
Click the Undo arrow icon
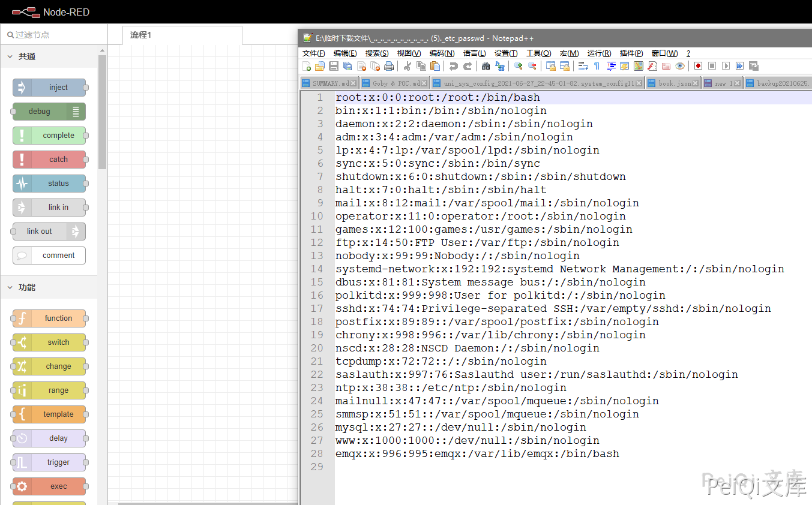coord(454,66)
